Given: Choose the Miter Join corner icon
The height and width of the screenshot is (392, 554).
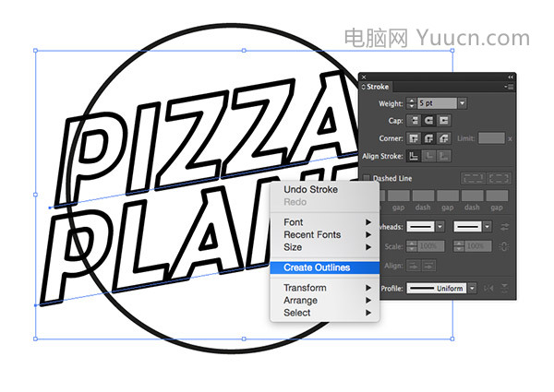Looking at the screenshot, I should [x=414, y=138].
